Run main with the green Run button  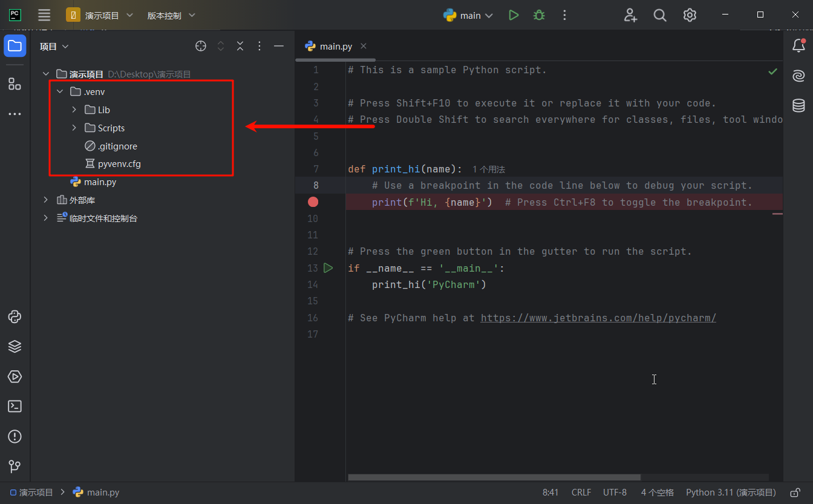click(514, 15)
